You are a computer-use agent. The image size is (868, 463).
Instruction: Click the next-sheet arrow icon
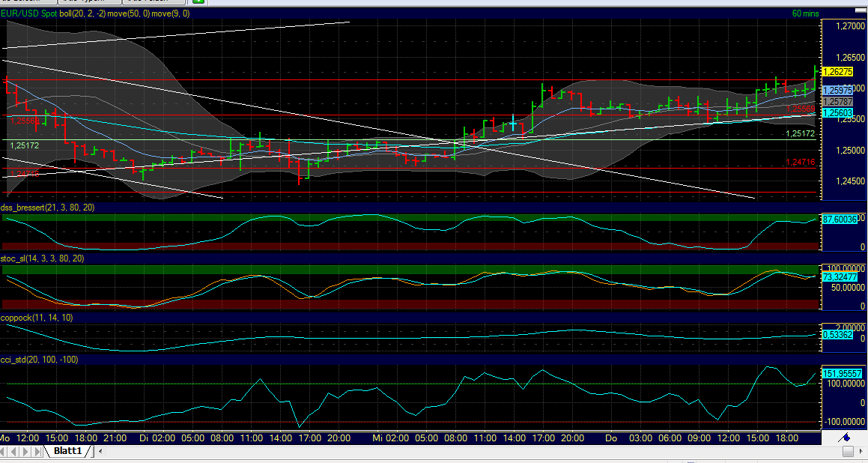point(25,451)
